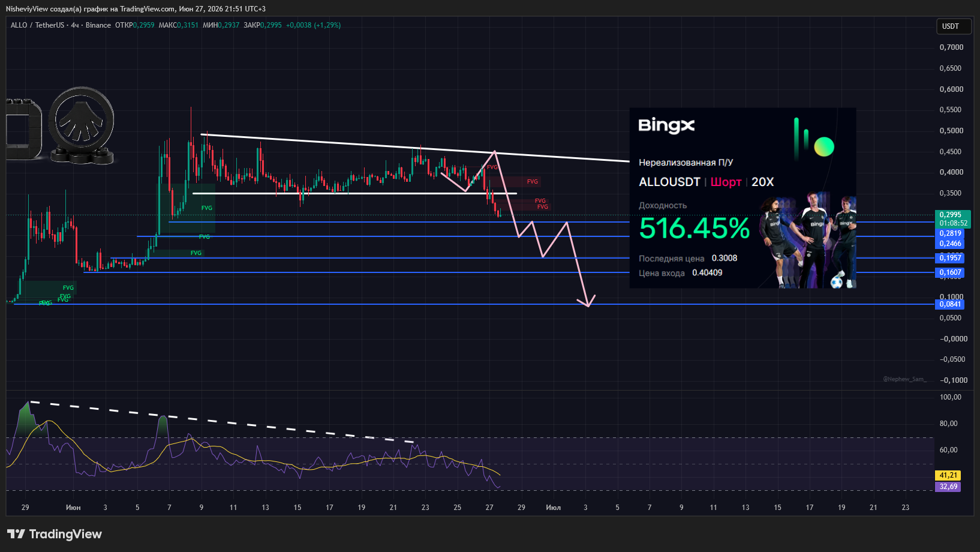Click the 60,00 RSI scale value
This screenshot has height=552, width=980.
point(948,450)
